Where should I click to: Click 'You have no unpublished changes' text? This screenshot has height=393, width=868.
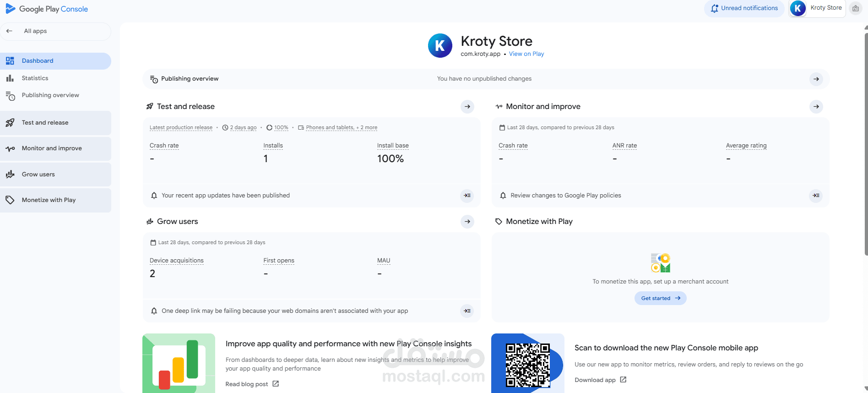click(484, 79)
